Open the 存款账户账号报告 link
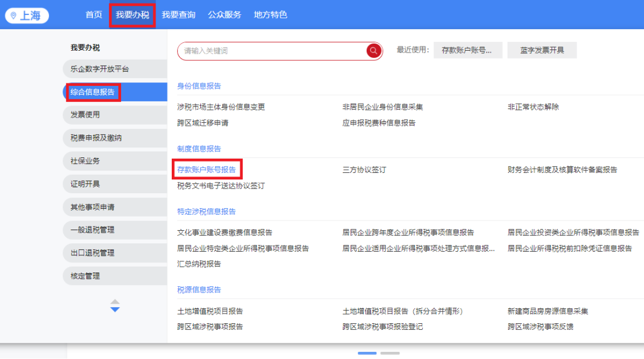This screenshot has width=644, height=359. click(x=207, y=170)
